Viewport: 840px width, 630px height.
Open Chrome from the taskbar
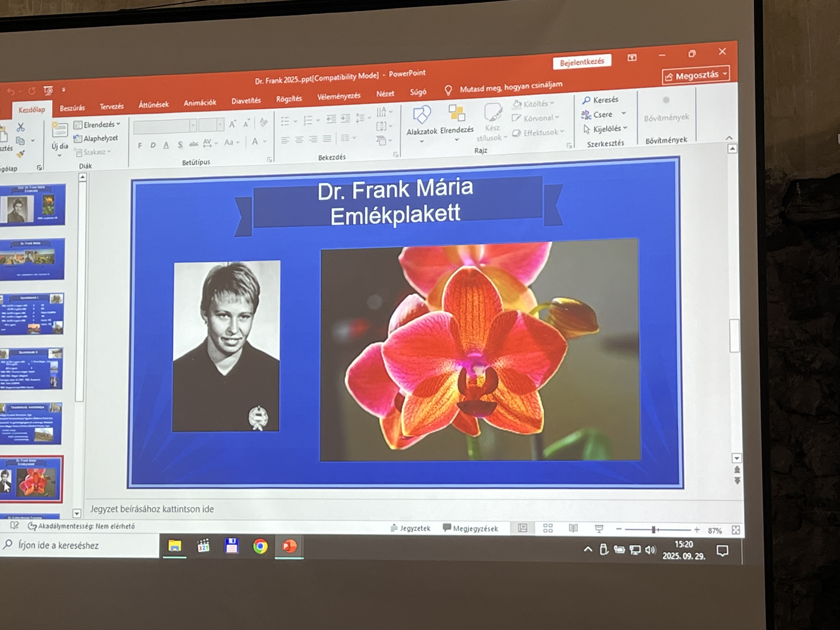260,546
